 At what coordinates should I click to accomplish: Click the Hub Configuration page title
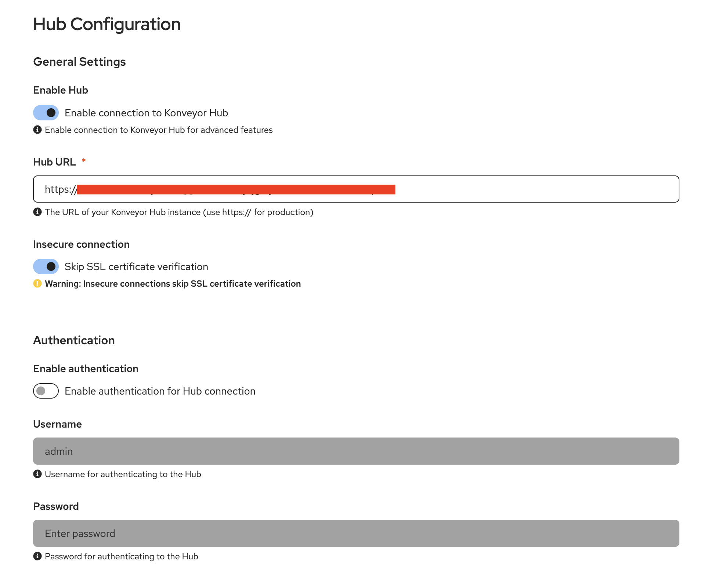point(107,24)
